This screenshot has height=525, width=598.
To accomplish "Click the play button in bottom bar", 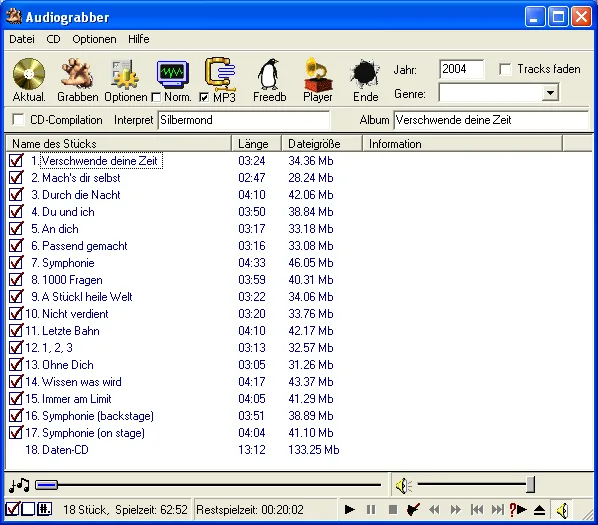I will 349,509.
